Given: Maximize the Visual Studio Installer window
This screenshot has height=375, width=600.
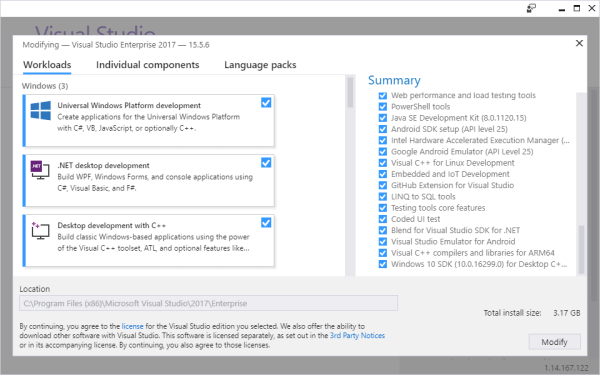Looking at the screenshot, I should (x=577, y=8).
